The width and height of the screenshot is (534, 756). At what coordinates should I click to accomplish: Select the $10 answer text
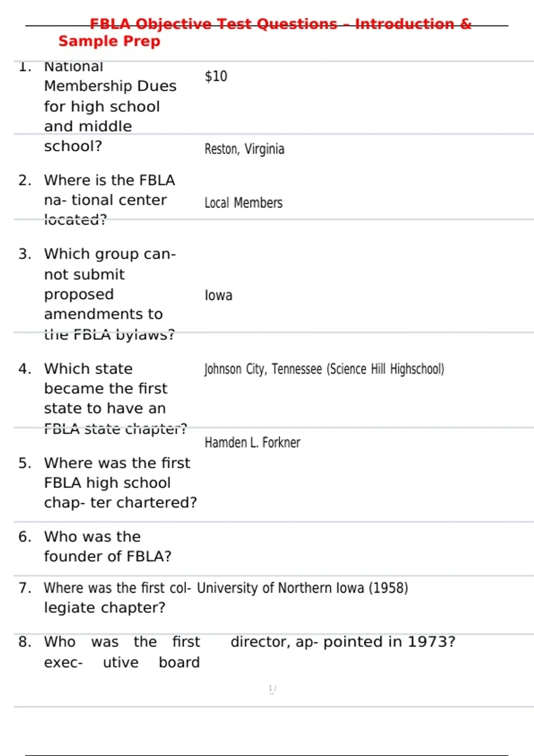click(x=216, y=76)
